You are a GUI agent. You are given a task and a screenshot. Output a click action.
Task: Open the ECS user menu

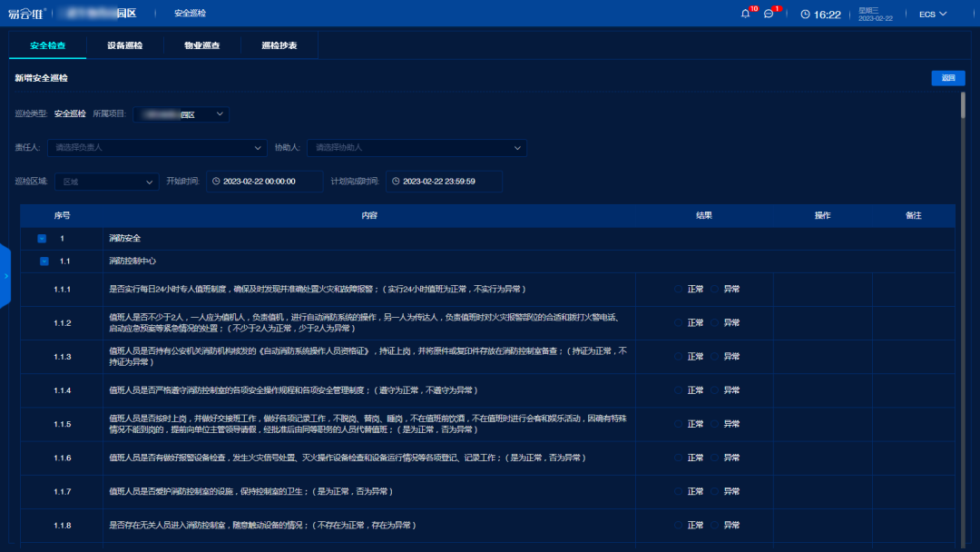pyautogui.click(x=933, y=15)
